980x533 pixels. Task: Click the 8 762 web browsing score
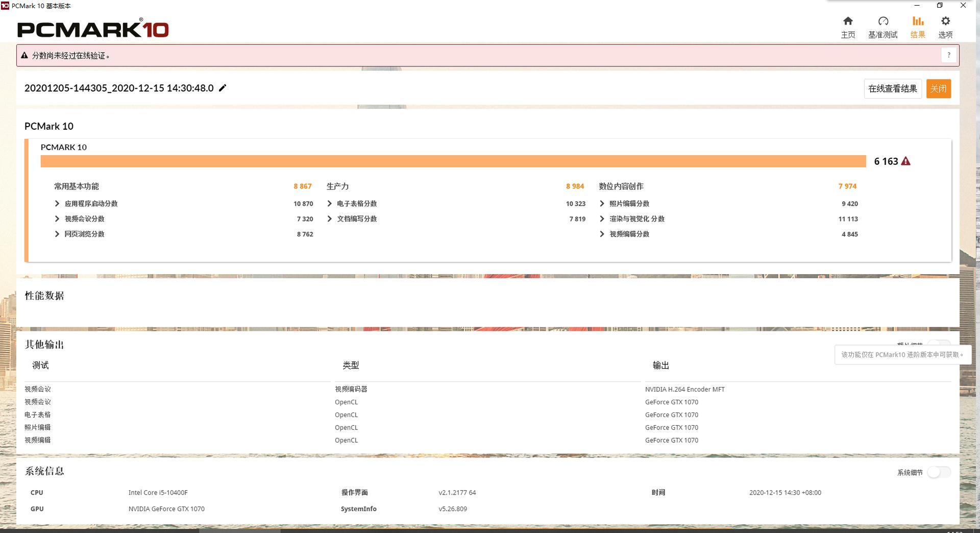click(x=305, y=234)
